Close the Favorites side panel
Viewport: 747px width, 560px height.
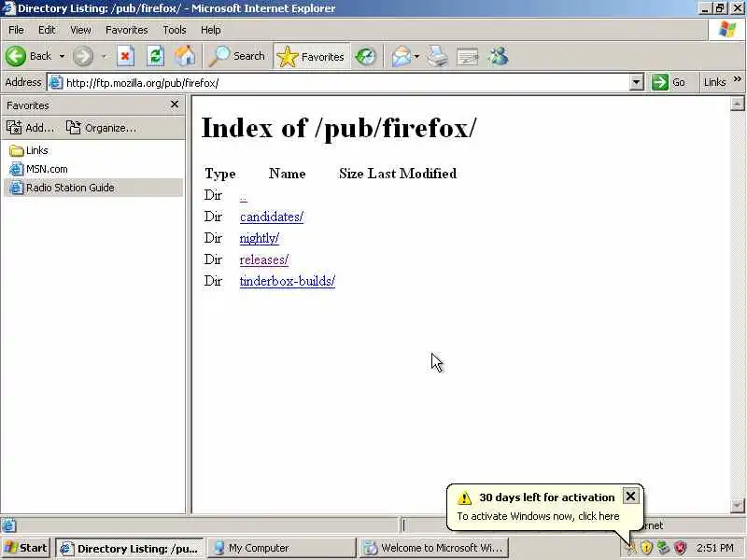(175, 105)
